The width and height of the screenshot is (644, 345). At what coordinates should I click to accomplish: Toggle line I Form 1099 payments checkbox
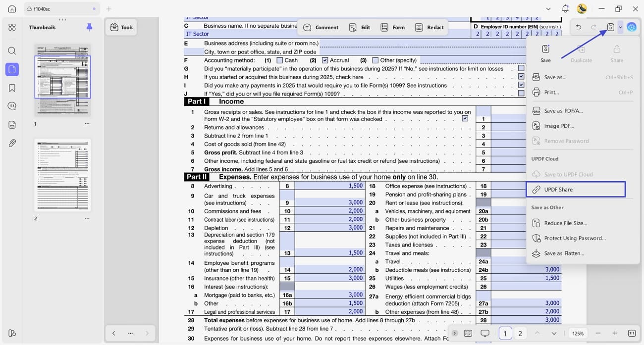click(x=521, y=85)
